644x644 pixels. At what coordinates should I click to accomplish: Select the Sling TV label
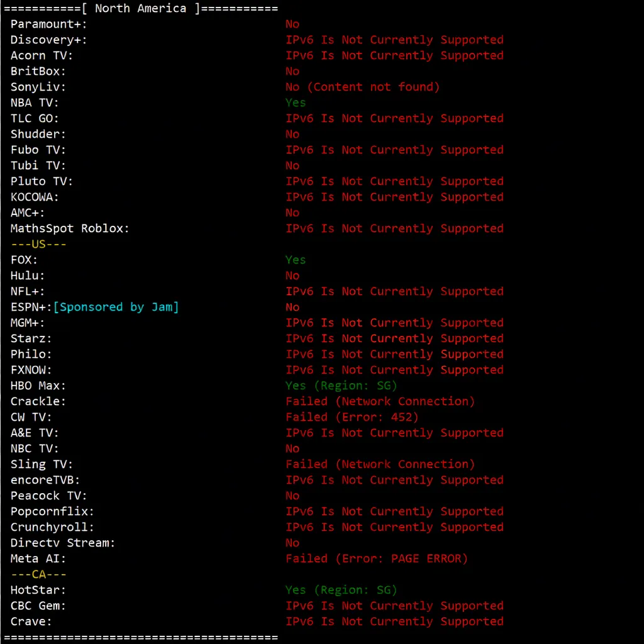42,464
